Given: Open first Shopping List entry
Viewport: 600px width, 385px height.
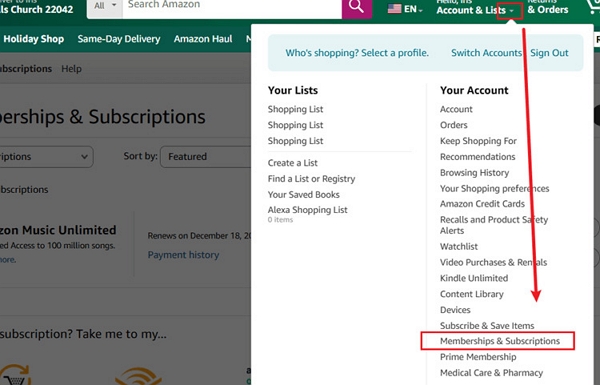Looking at the screenshot, I should [295, 109].
